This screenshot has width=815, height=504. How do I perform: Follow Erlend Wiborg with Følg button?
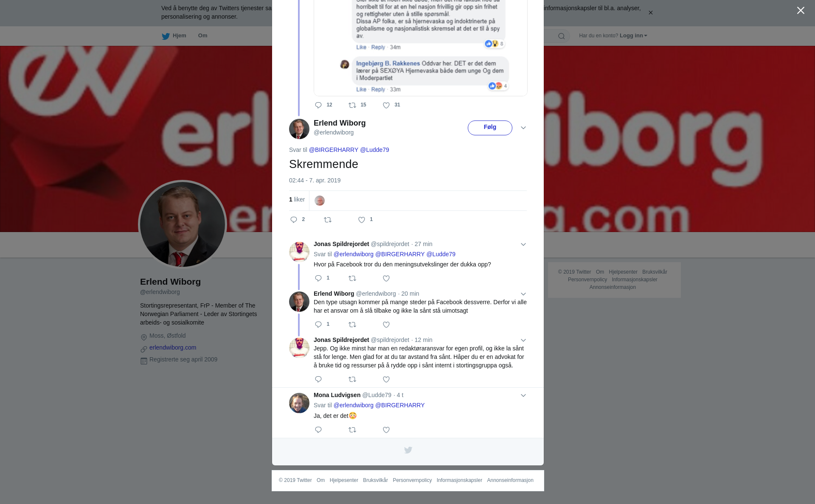point(490,128)
